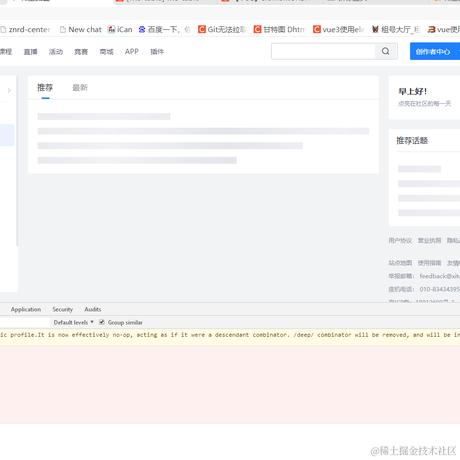
Task: Select the APP navigation item
Action: (x=132, y=52)
